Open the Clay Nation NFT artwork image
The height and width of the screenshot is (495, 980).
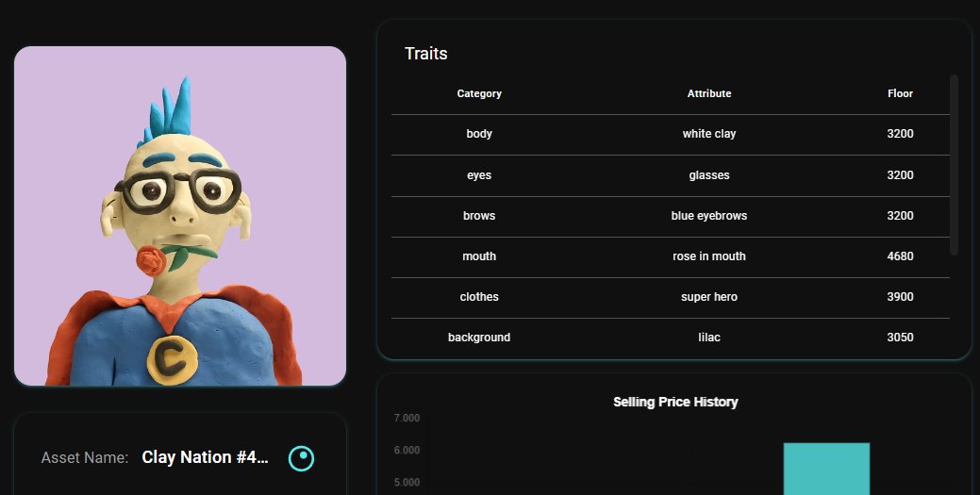coord(180,216)
